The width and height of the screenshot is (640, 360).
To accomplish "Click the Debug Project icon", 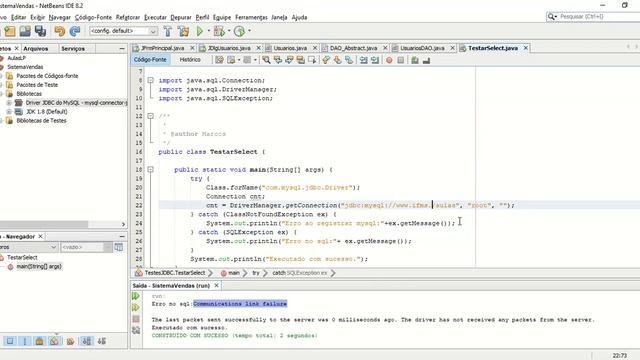I will pyautogui.click(x=219, y=31).
